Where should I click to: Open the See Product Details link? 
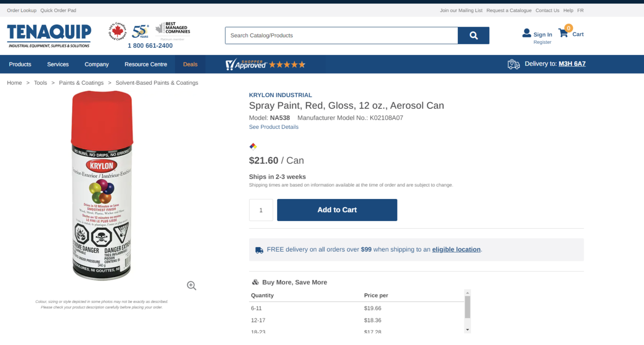coord(274,127)
